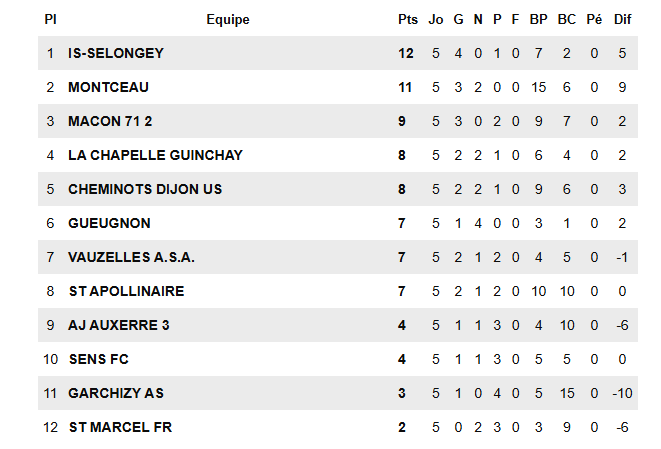
Task: Click LA CHAPELLE GUINCHAY team name
Action: coord(155,155)
